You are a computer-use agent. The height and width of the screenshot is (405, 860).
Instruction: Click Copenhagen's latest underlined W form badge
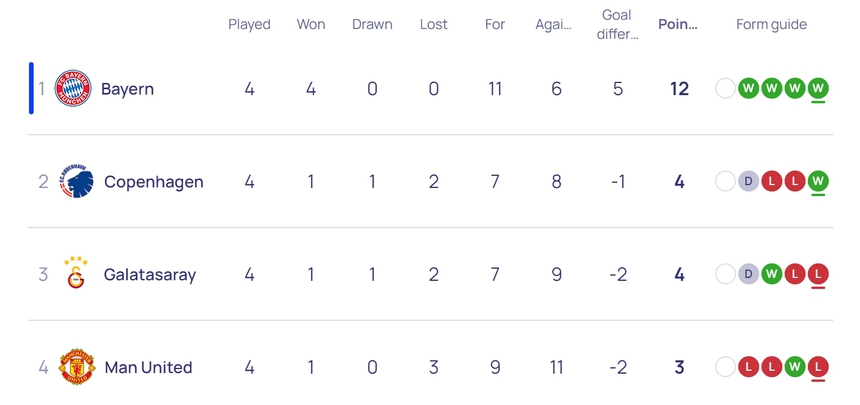coord(819,181)
